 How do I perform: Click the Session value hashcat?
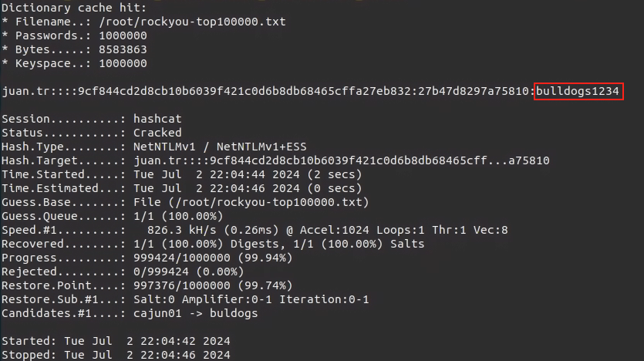[157, 120]
